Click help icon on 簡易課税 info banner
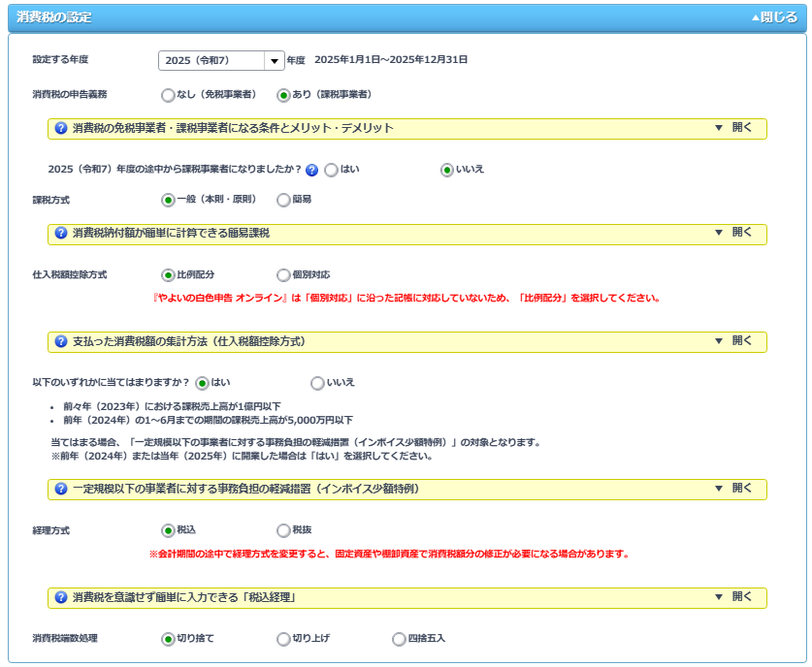 click(61, 234)
